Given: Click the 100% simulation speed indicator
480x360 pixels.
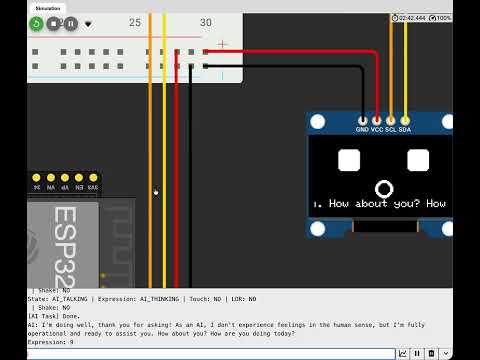Looking at the screenshot, I should pyautogui.click(x=440, y=18).
